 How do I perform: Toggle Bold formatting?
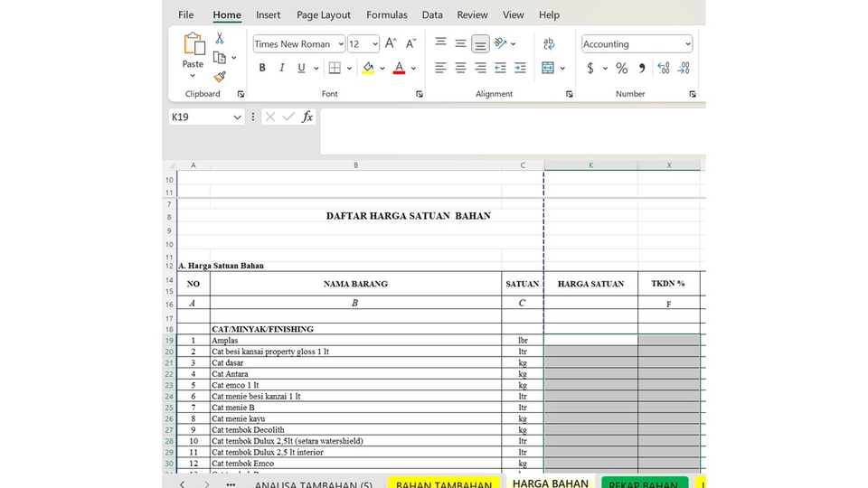[x=262, y=68]
